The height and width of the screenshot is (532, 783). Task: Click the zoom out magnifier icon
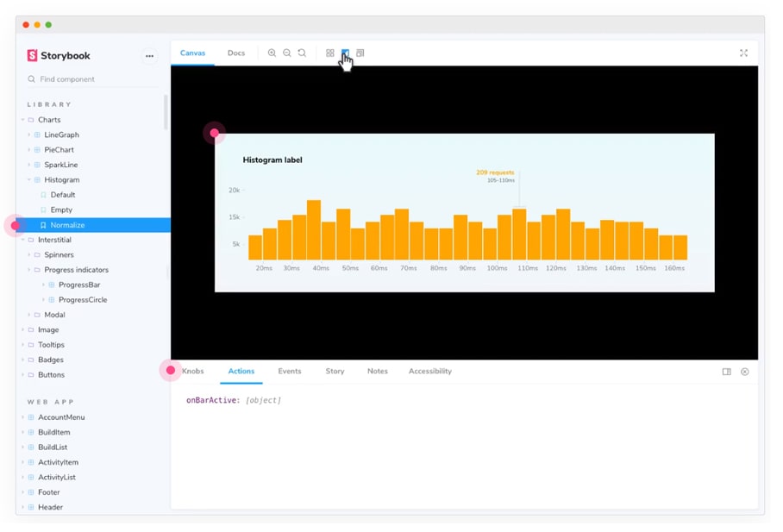pos(287,53)
